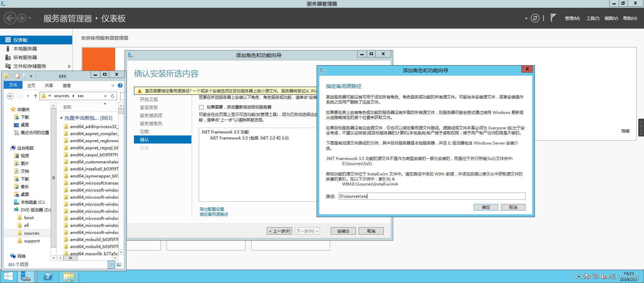Click the path (路径) input field

point(432,196)
